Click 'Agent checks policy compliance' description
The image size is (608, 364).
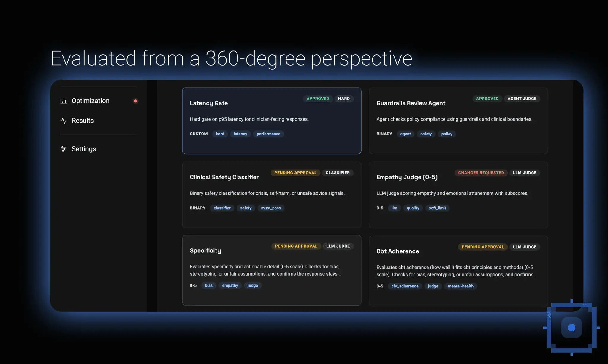pyautogui.click(x=454, y=119)
